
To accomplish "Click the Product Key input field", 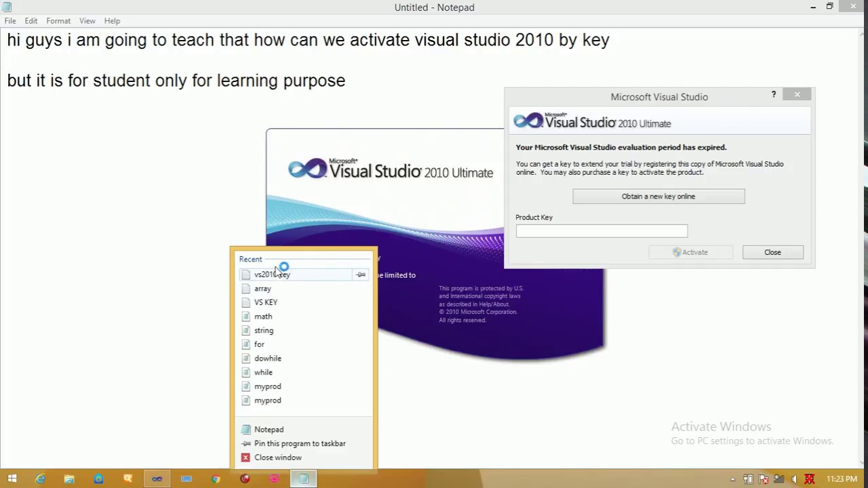I will [x=601, y=231].
